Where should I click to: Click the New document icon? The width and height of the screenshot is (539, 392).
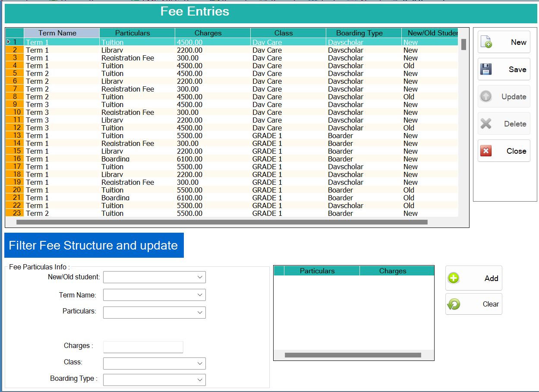(x=486, y=42)
